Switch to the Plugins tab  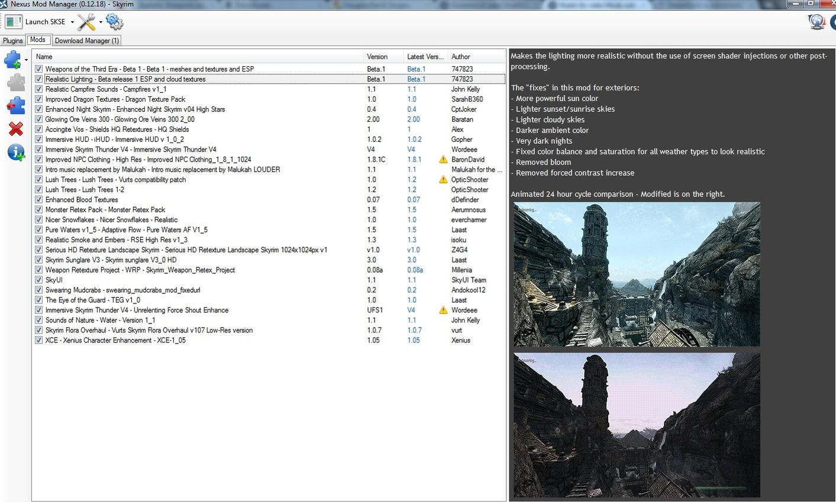12,41
